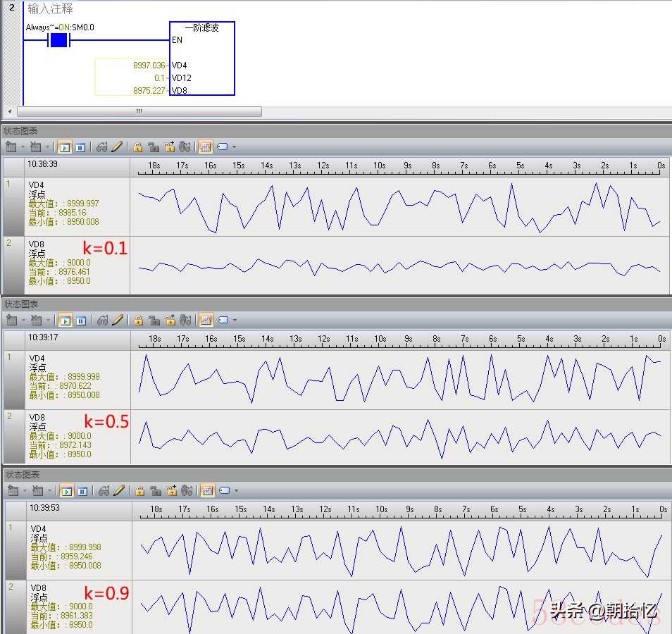The height and width of the screenshot is (634, 672).
Task: Click address tag icon in 10:38:39 chart toolbar
Action: (223, 147)
